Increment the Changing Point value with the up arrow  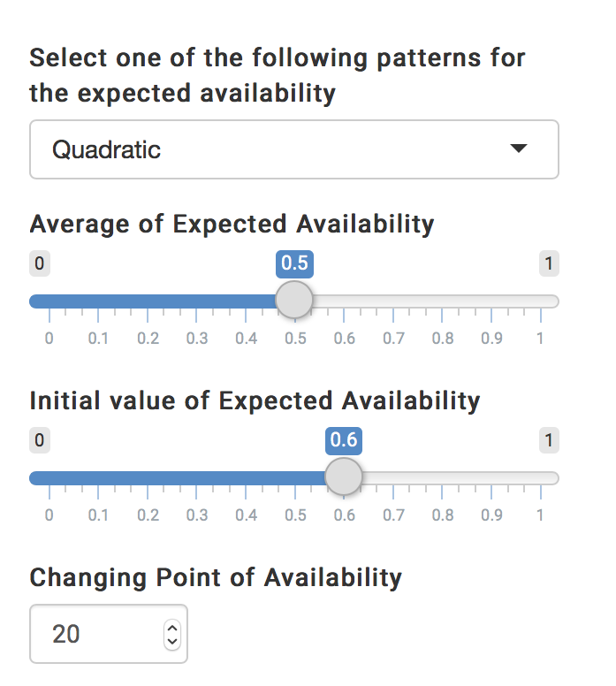tap(172, 626)
